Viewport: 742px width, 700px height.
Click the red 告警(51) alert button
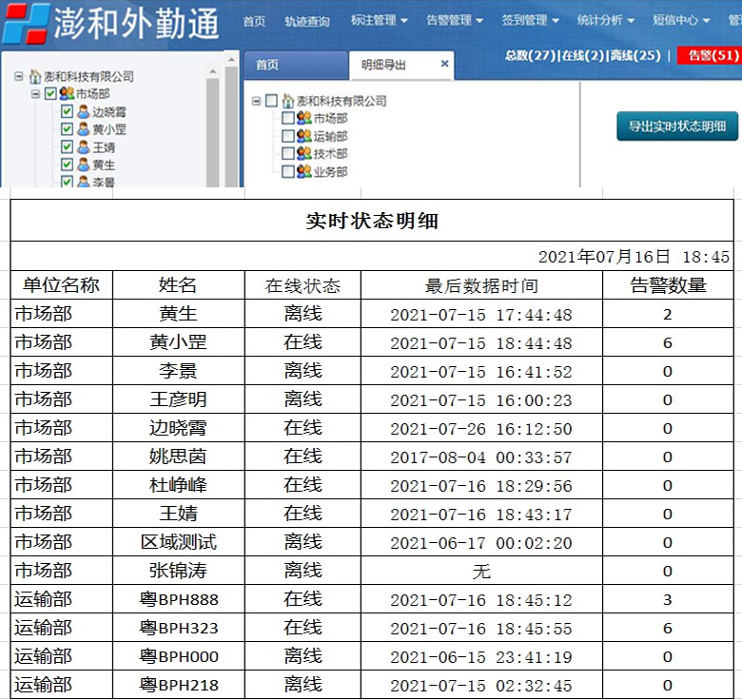pyautogui.click(x=710, y=56)
